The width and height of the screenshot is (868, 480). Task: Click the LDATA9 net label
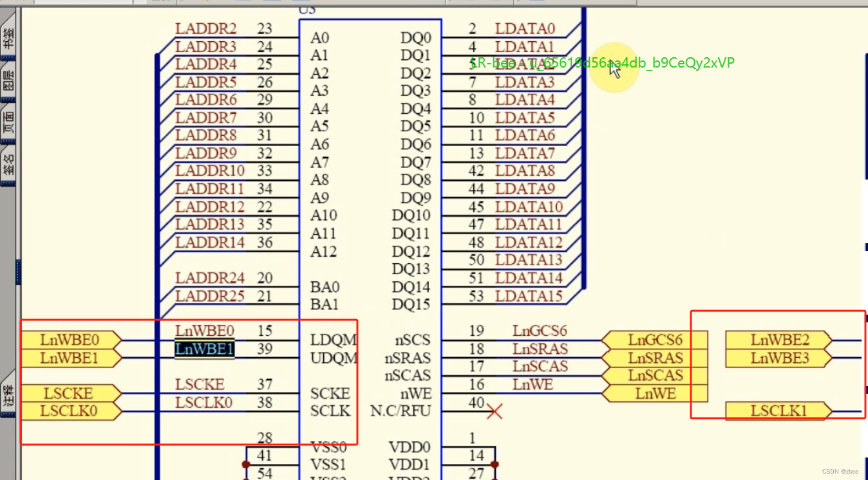tap(525, 189)
